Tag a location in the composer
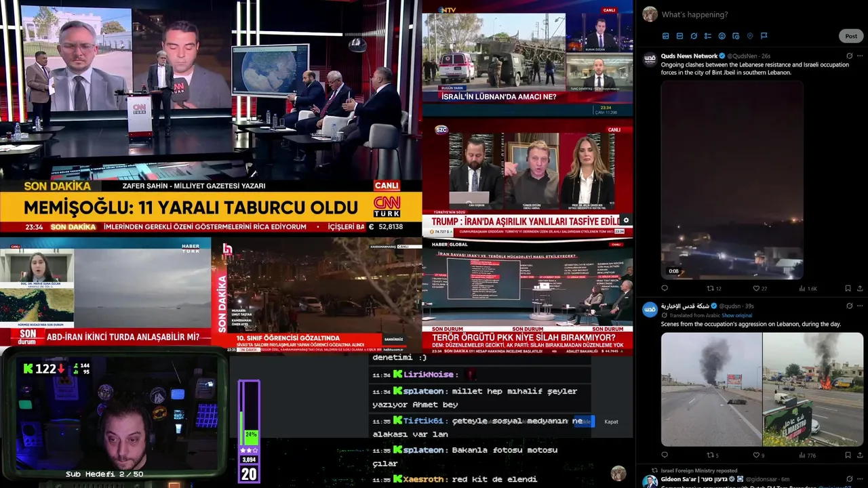 click(750, 36)
